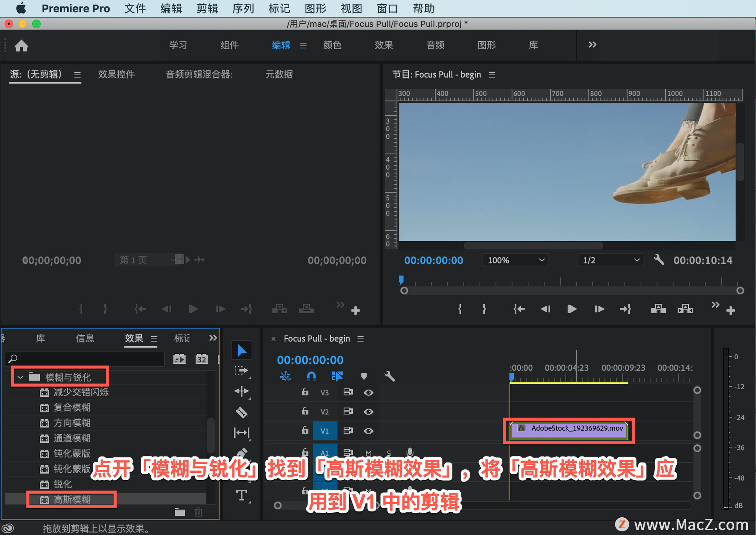Step forward one frame in Program Monitor
The image size is (756, 535).
pos(599,309)
